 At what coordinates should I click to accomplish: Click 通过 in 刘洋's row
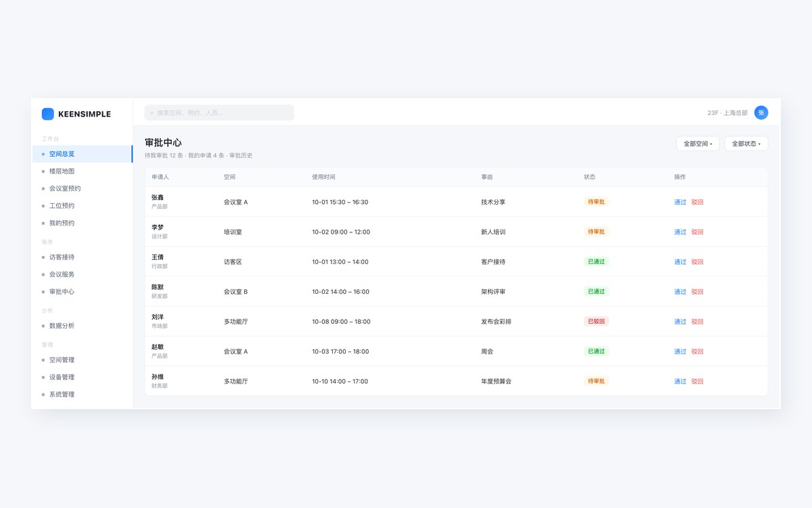coord(680,322)
